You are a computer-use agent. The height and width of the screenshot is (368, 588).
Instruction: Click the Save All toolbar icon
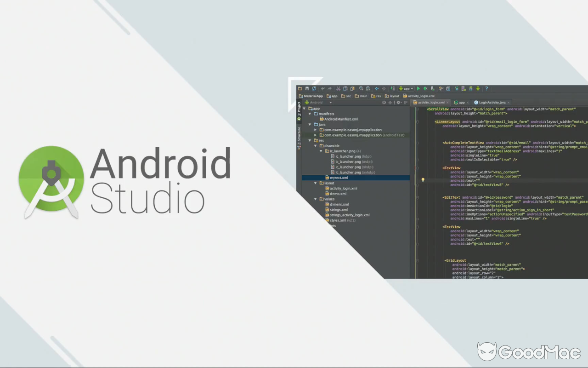click(307, 88)
